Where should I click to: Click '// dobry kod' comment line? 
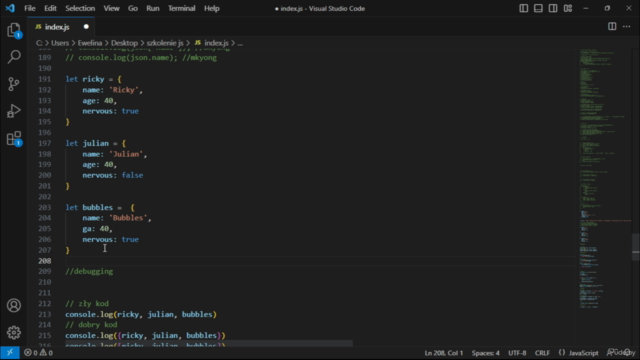(91, 325)
